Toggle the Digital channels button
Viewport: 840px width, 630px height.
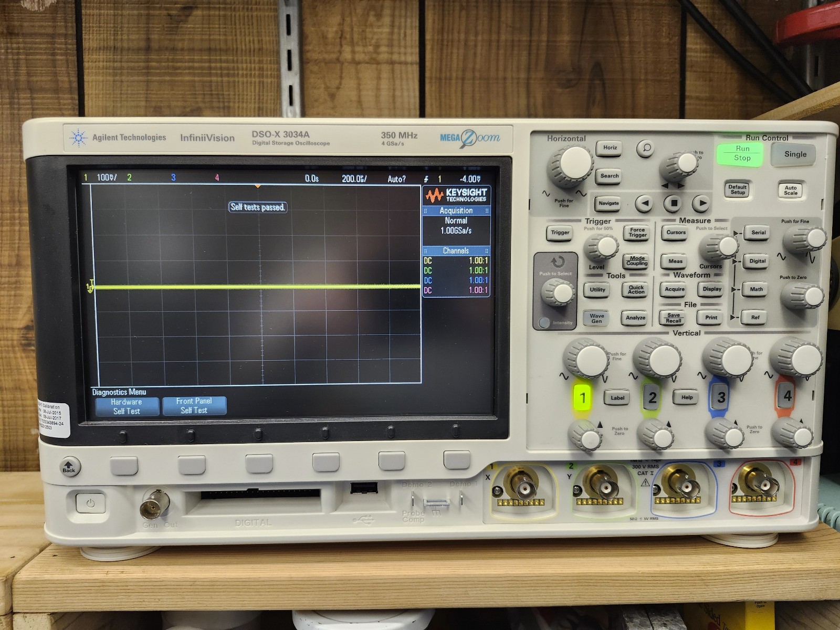click(x=757, y=261)
